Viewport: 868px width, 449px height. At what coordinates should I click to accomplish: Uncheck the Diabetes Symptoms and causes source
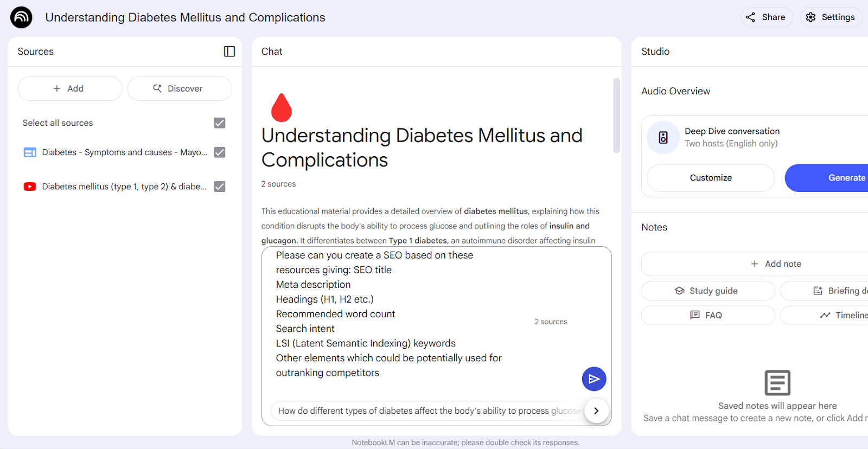point(220,152)
